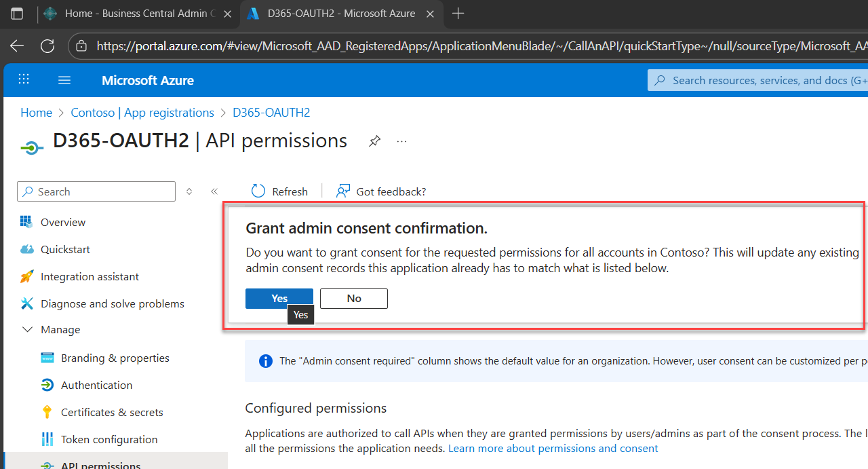Focus the Azure global search box
Screen dimensions: 868x469
point(757,80)
